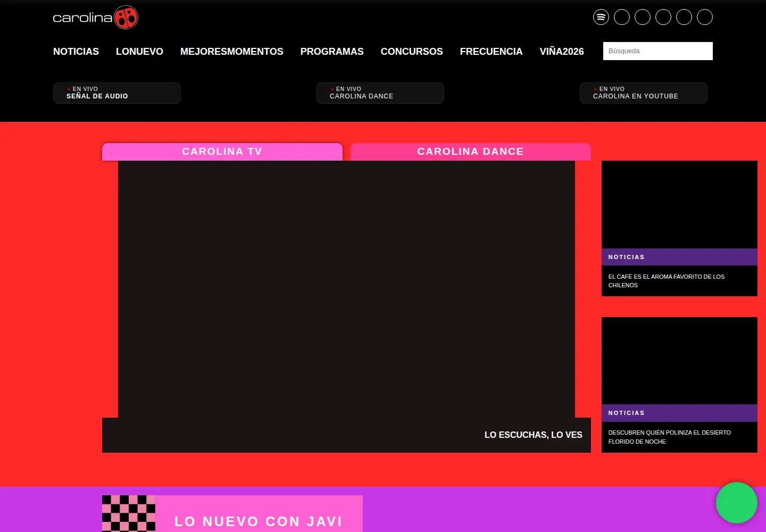Open the NOTICIAS menu
The image size is (766, 532).
point(76,52)
